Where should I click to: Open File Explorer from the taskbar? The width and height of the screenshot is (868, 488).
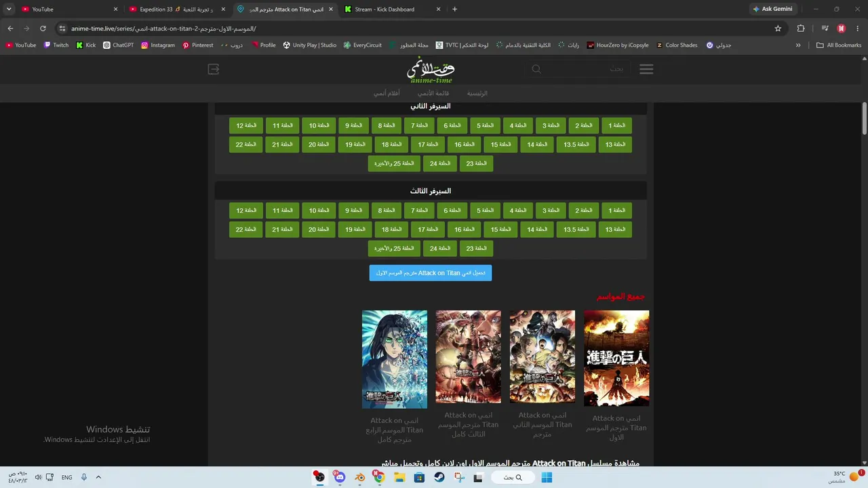(x=399, y=477)
